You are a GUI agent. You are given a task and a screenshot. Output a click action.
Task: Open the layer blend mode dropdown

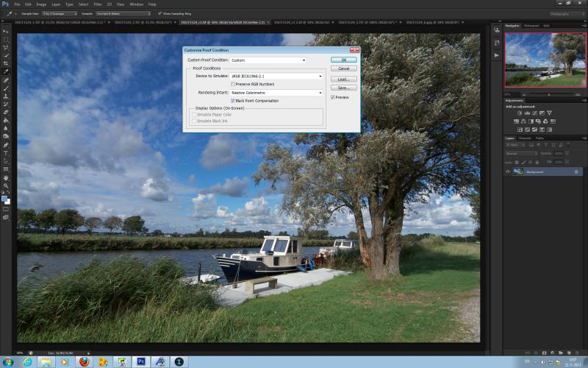click(521, 153)
